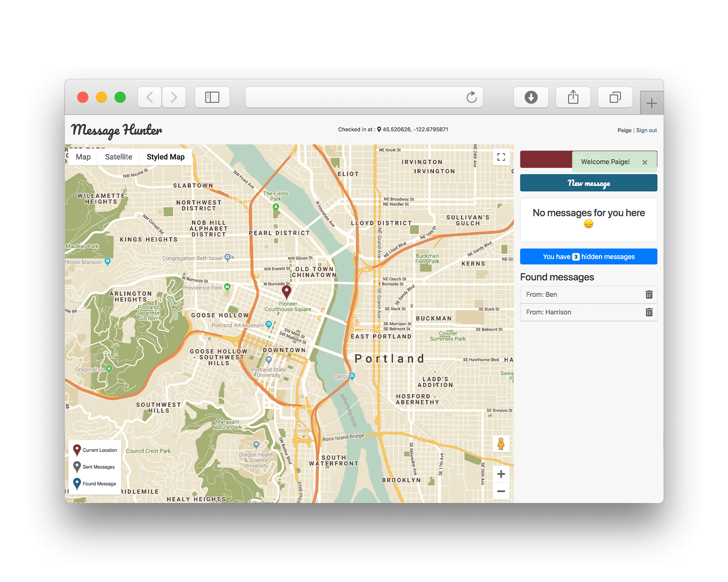Click the Current Location legend entry
Screen dimensions: 728x582
tap(95, 450)
